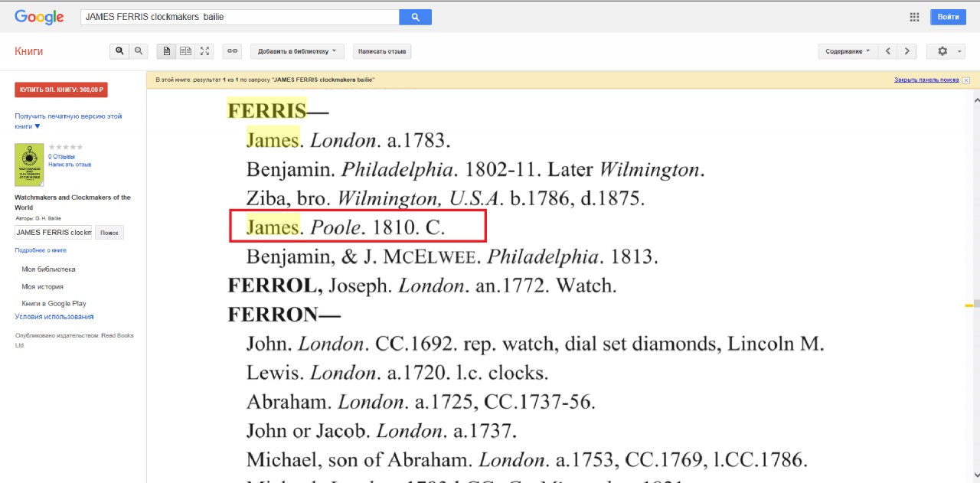Click the link icon to share book
Screen dimensions: 980x483
coord(232,51)
